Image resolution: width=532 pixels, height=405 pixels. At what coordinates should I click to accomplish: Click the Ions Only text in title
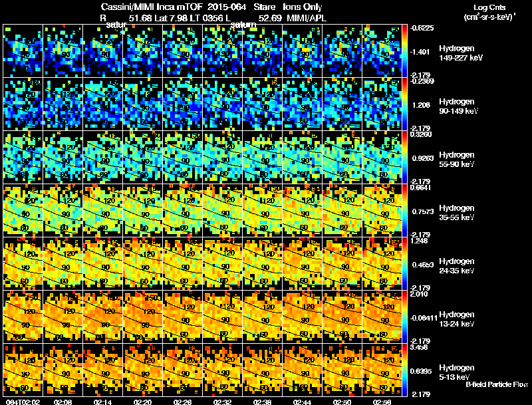tap(303, 7)
